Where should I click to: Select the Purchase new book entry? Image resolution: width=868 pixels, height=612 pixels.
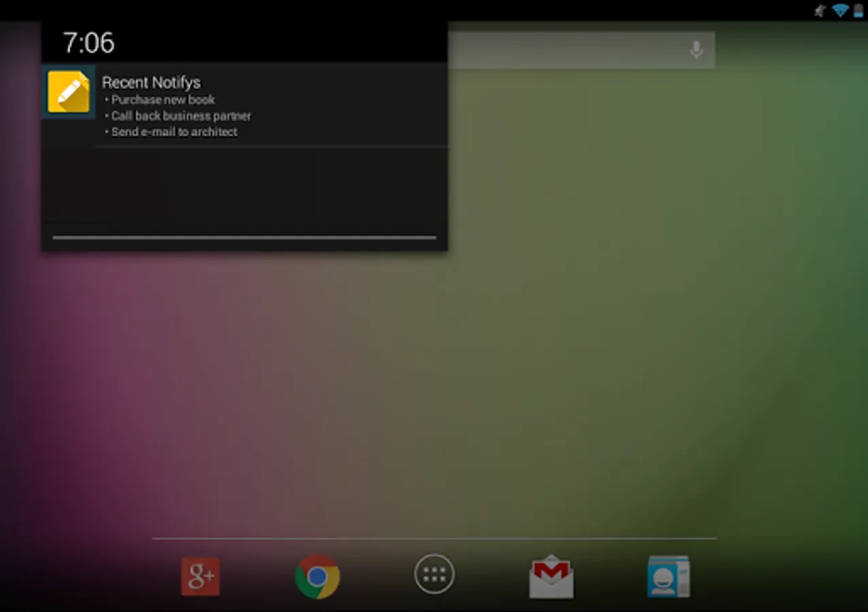163,99
